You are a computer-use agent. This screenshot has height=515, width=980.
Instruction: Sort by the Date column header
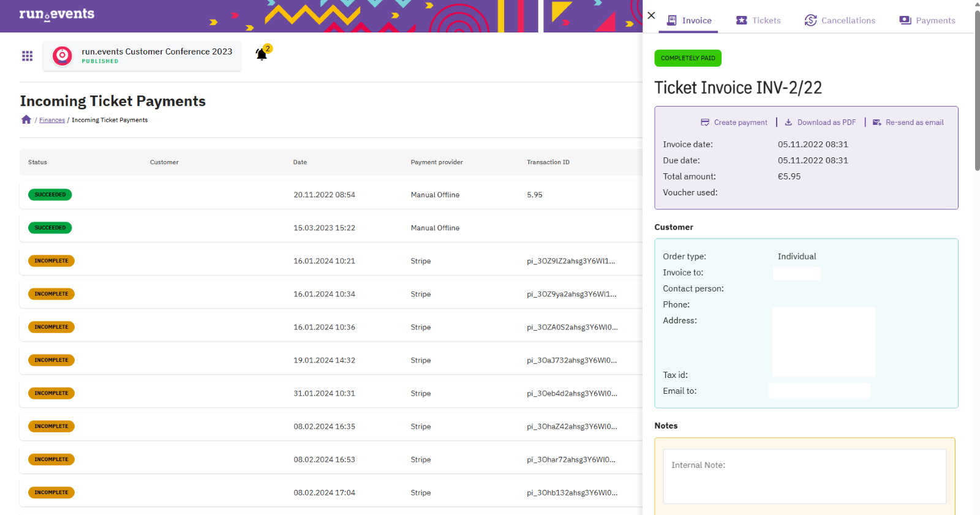[x=300, y=162]
